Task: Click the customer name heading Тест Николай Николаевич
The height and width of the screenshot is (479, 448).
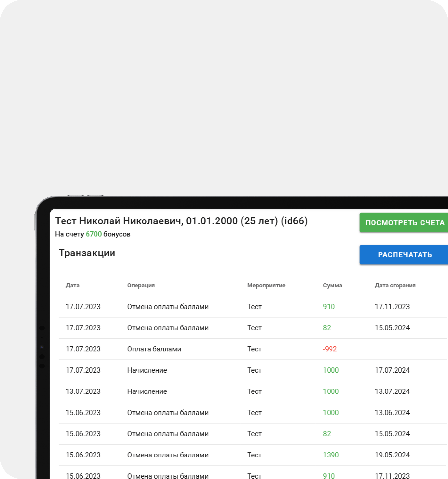Action: point(119,221)
